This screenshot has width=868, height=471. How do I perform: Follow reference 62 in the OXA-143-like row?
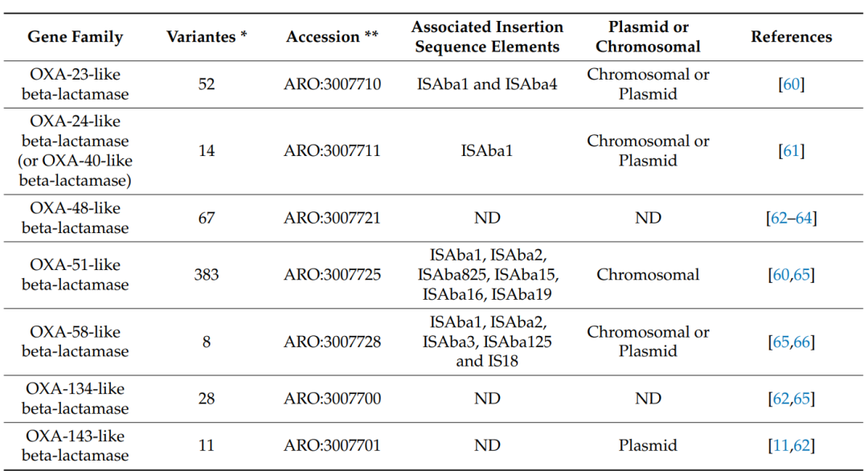801,445
